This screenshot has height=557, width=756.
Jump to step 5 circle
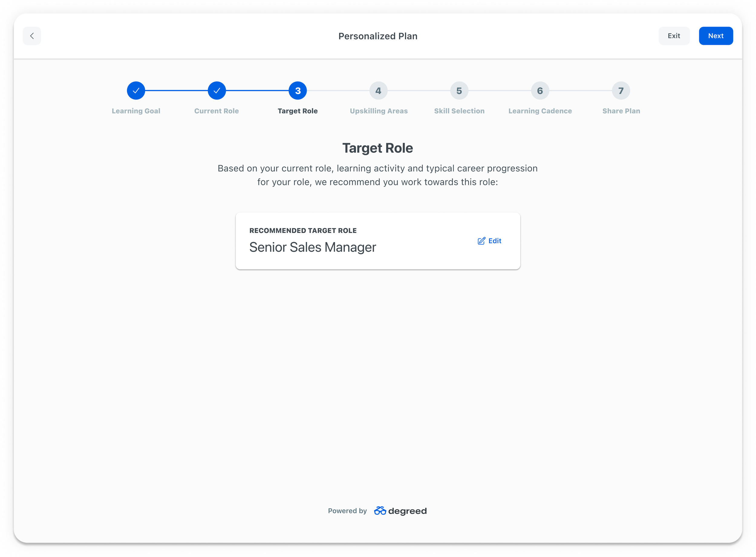459,91
